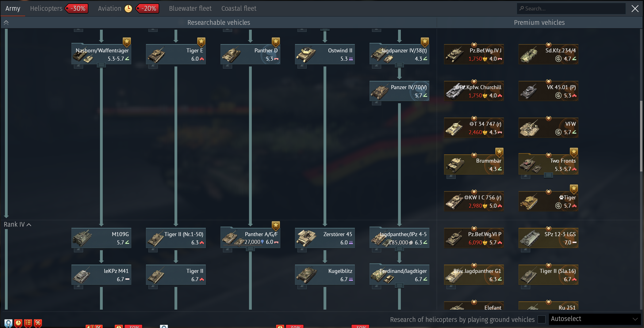
Task: Open the Nashorn/Waffenträger group card
Action: [x=102, y=54]
